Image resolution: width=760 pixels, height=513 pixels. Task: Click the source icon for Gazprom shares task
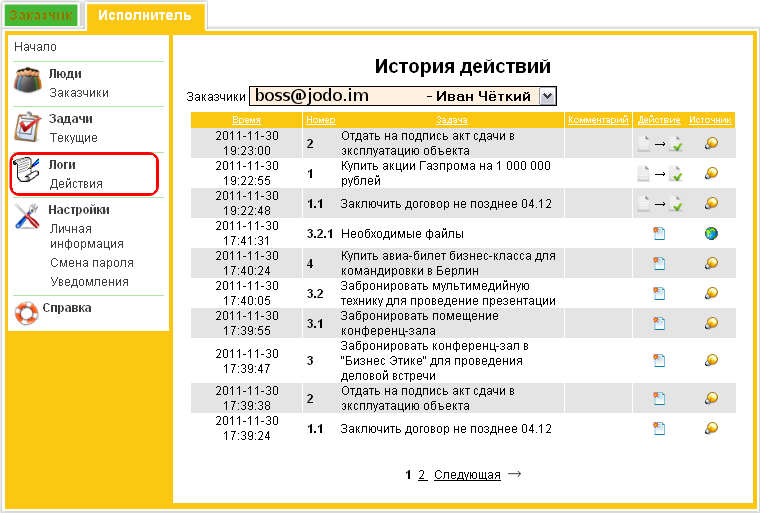pos(711,174)
